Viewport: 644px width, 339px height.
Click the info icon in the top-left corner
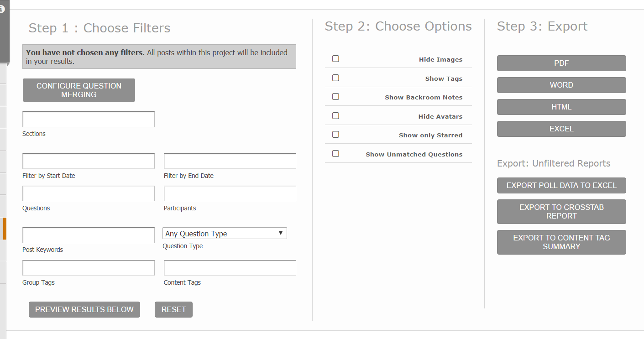[2, 9]
